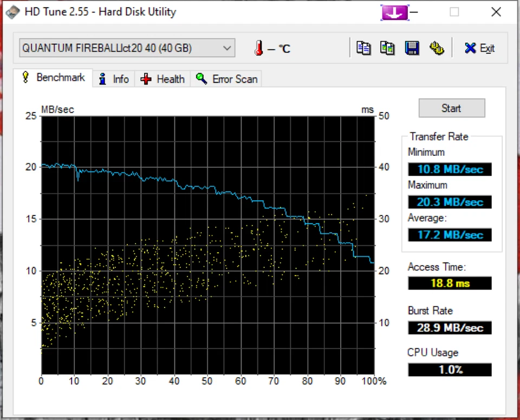The width and height of the screenshot is (520, 420).
Task: Click the CPU Usage readout
Action: coord(449,370)
